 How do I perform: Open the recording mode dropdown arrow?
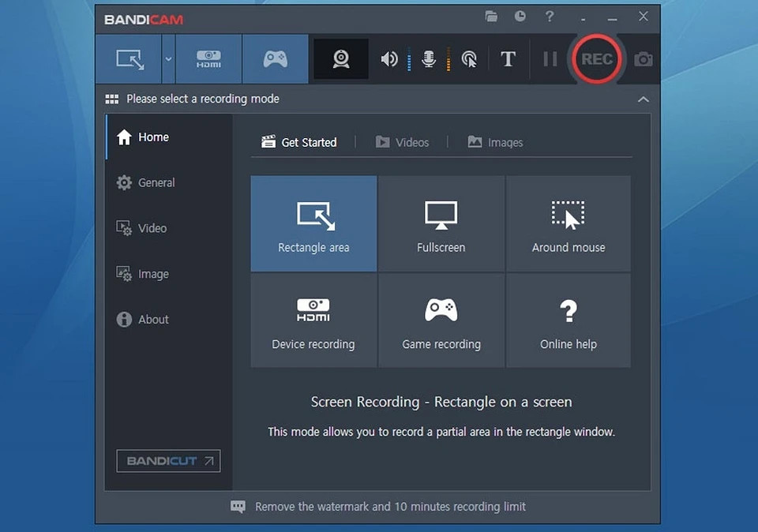click(x=168, y=59)
